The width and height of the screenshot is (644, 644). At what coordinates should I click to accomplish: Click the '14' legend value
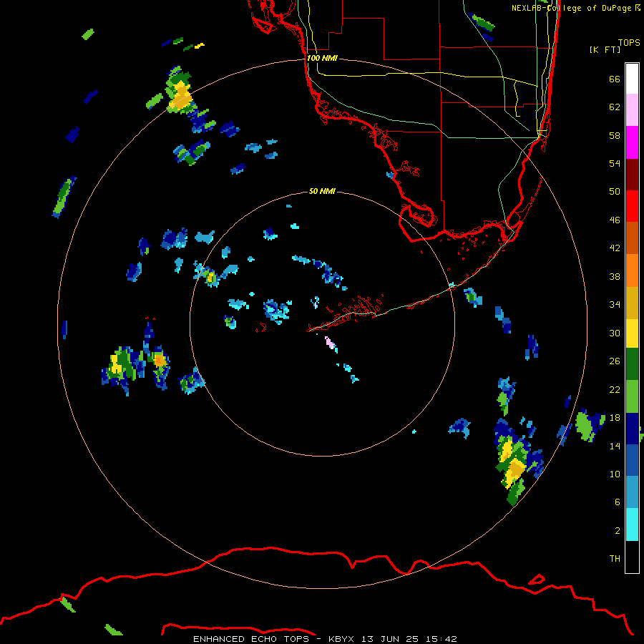pos(615,446)
